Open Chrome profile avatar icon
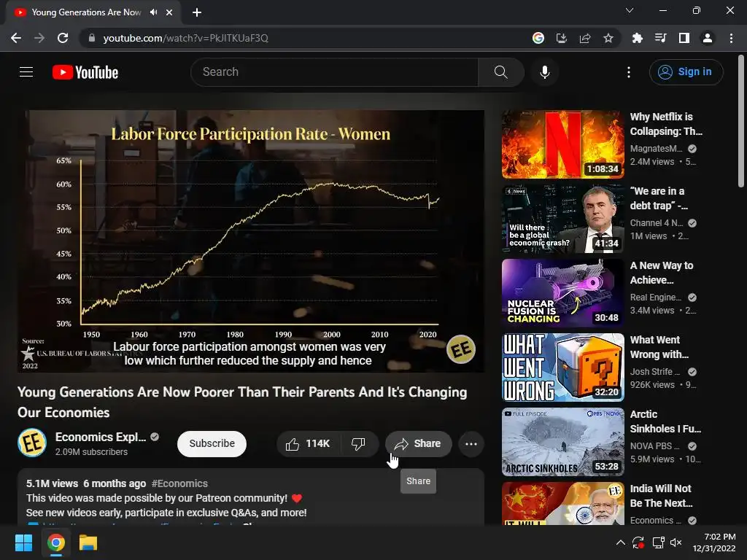The width and height of the screenshot is (747, 560). point(708,38)
